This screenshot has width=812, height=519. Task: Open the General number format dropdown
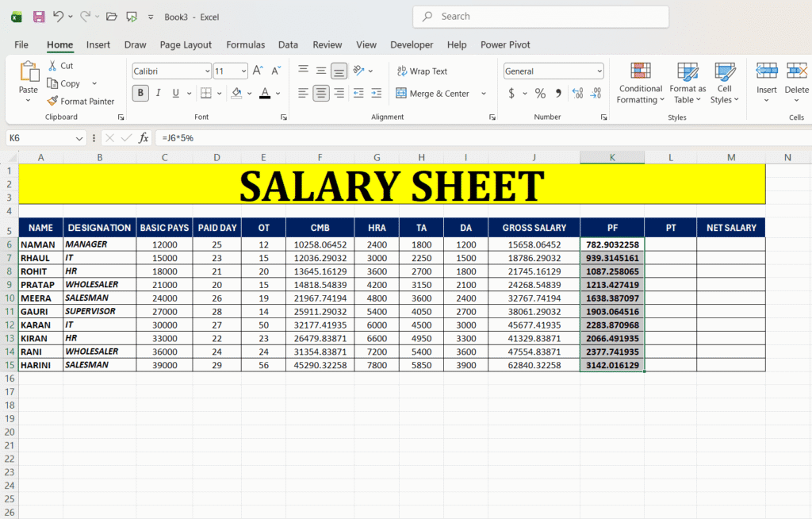[x=599, y=71]
